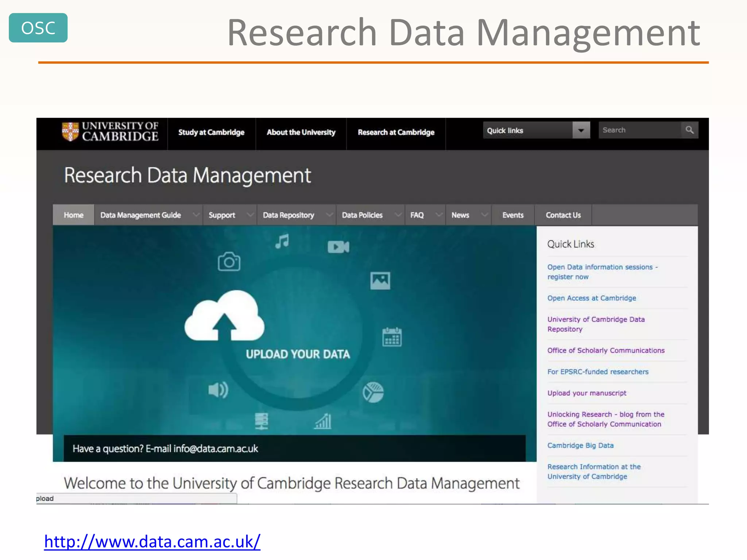Expand the FAQ submenu arrow
Image resolution: width=747 pixels, height=560 pixels.
click(440, 215)
